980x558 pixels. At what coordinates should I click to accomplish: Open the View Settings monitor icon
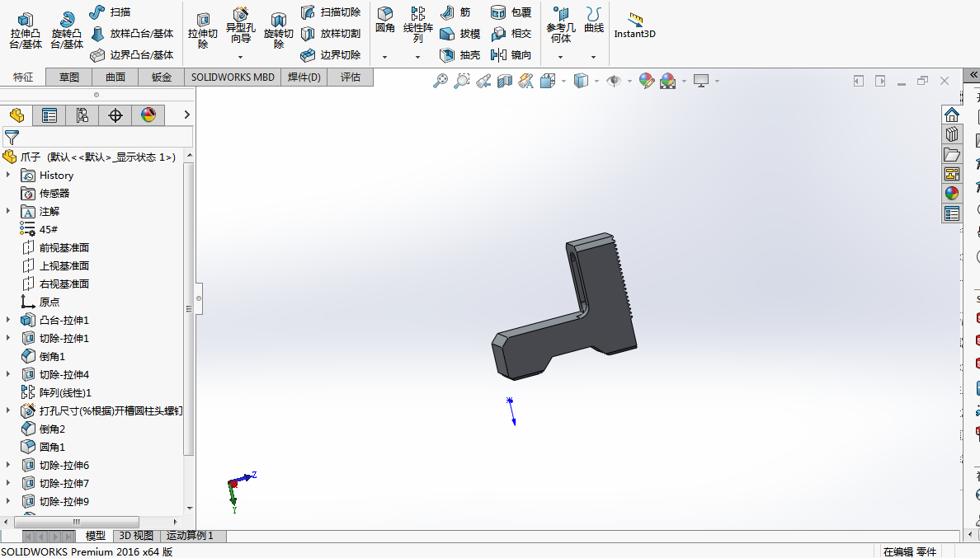tap(700, 81)
